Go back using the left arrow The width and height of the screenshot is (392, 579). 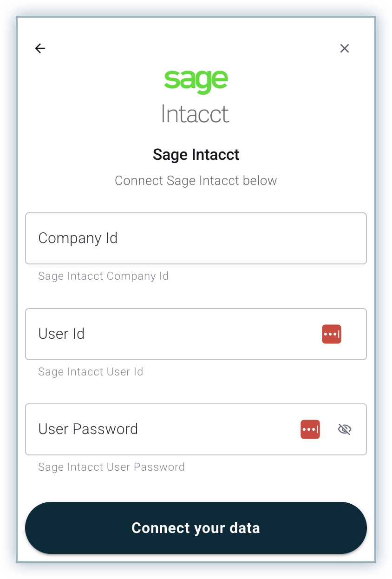40,48
